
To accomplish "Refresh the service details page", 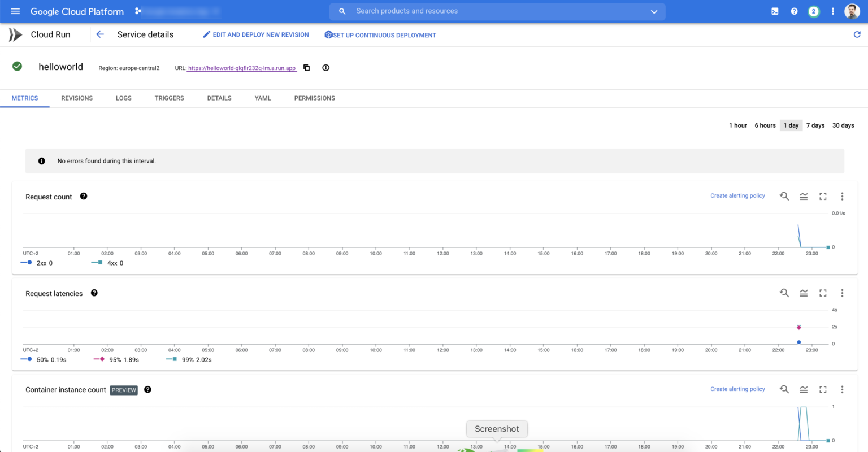I will [857, 34].
